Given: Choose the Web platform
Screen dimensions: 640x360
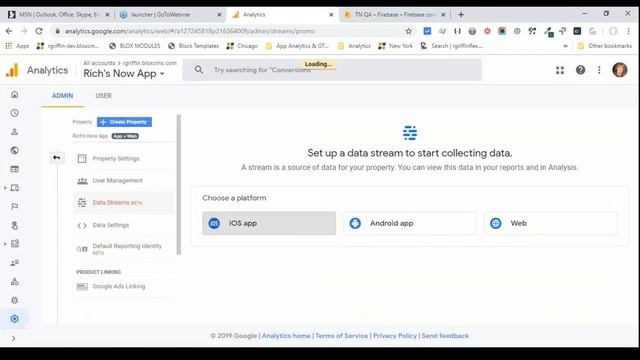Looking at the screenshot, I should 551,223.
